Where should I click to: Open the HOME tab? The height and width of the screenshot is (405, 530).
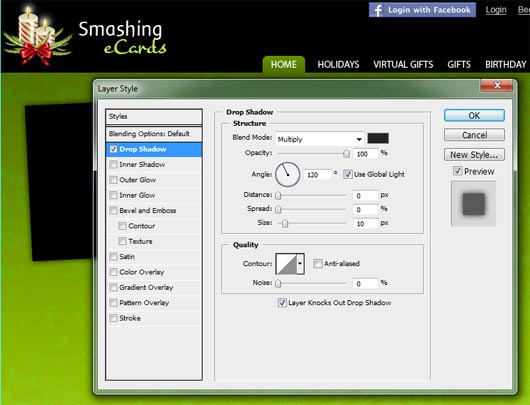click(284, 64)
